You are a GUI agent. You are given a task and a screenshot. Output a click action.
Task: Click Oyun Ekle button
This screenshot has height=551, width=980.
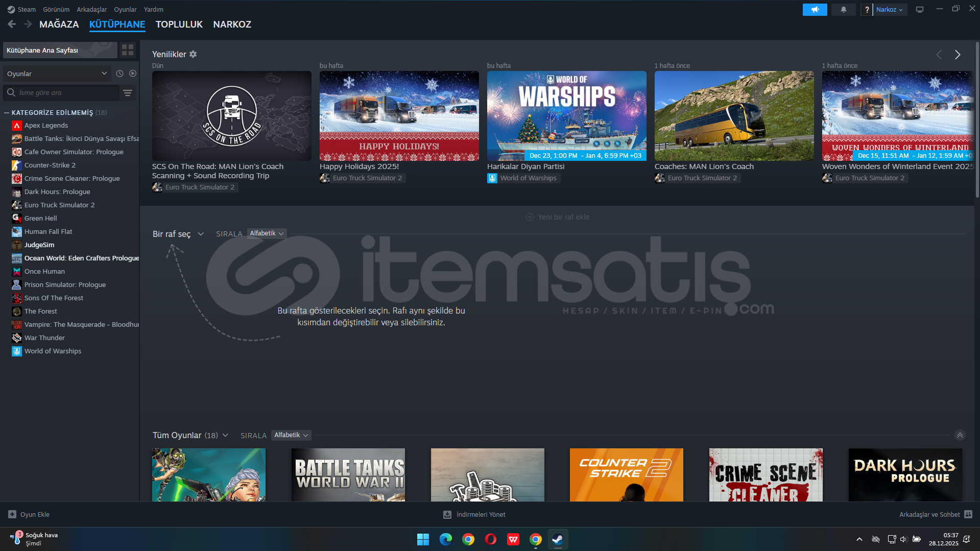tap(29, 514)
